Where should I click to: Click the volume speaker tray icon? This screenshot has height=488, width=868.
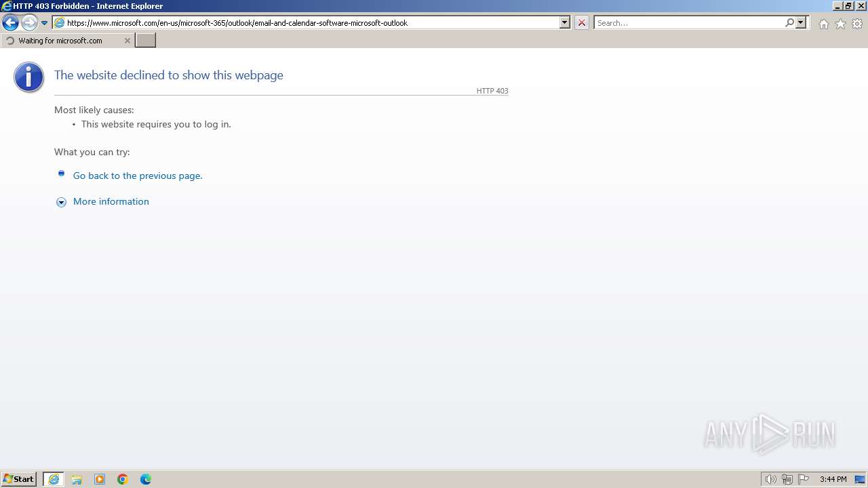770,479
